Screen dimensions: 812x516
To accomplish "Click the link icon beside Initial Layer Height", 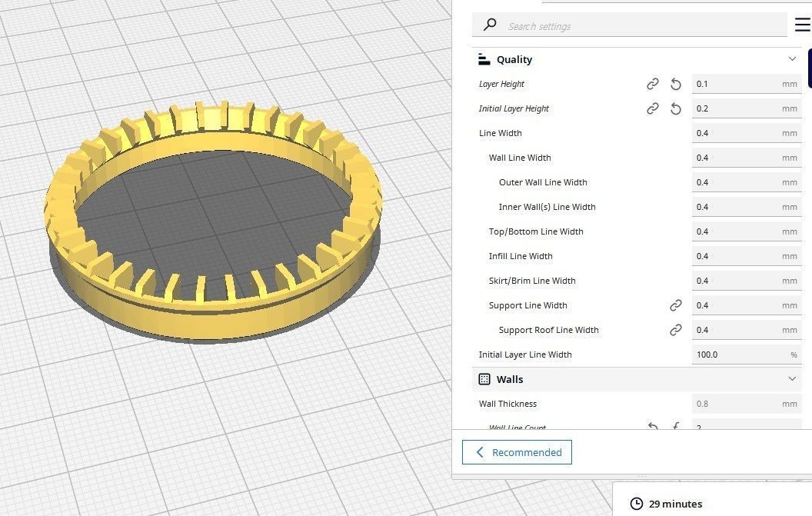I will (653, 108).
